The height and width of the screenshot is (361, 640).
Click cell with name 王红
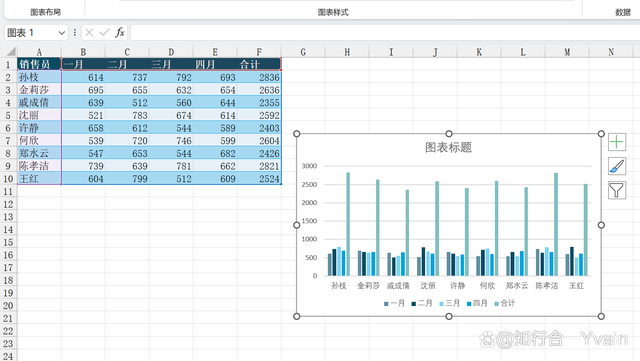39,178
